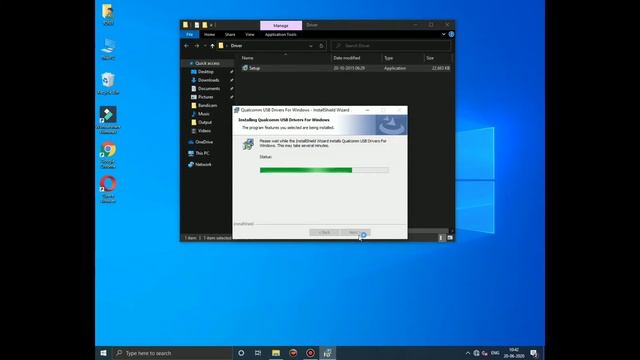Click the taskbar search box
The image size is (640, 360).
[x=172, y=353]
